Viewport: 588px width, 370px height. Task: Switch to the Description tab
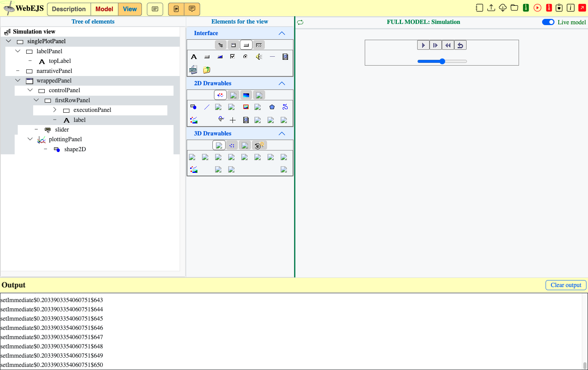(69, 9)
